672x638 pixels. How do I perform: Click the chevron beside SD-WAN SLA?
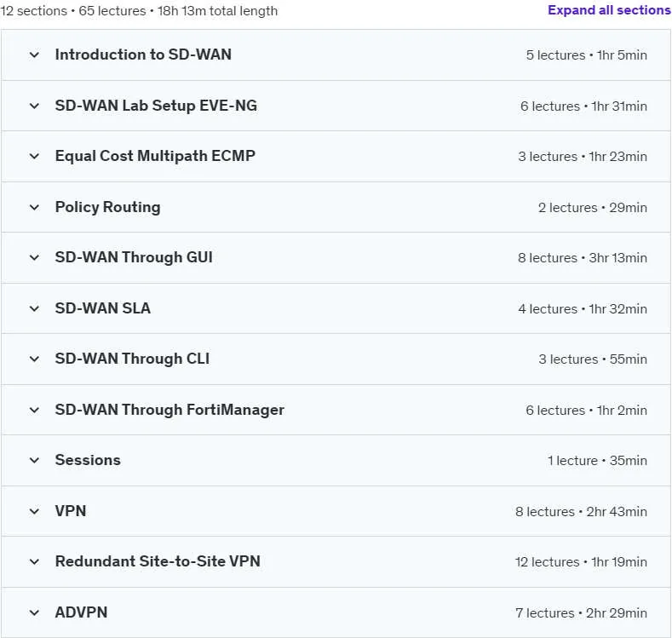[34, 308]
